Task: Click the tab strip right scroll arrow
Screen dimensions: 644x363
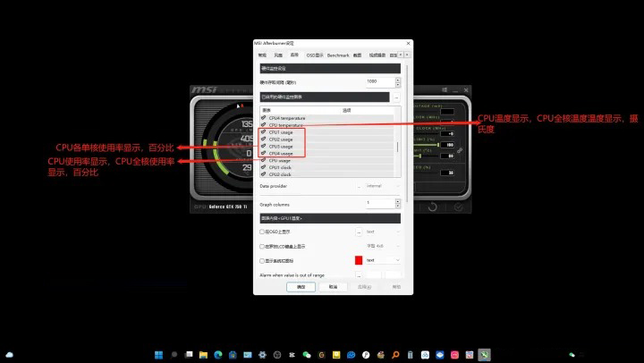Action: tap(407, 55)
